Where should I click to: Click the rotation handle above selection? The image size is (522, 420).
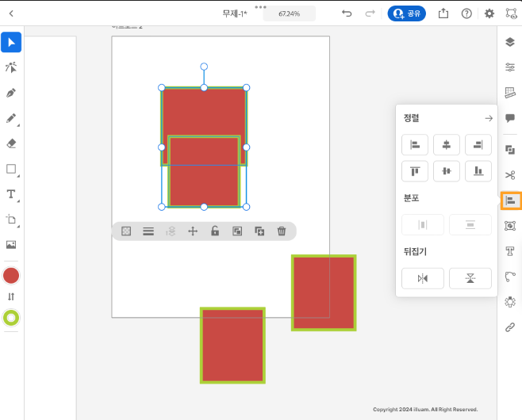[204, 67]
